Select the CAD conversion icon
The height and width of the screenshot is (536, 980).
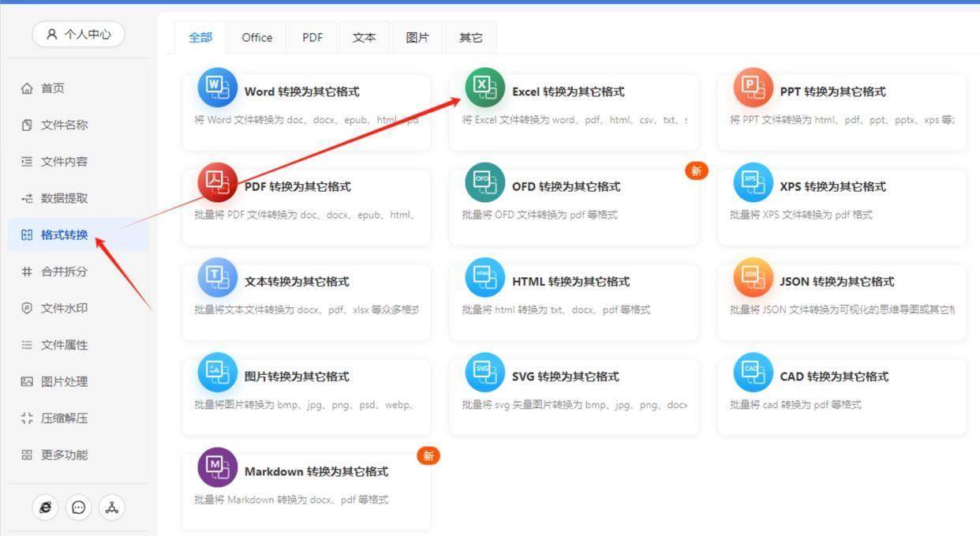[x=753, y=373]
